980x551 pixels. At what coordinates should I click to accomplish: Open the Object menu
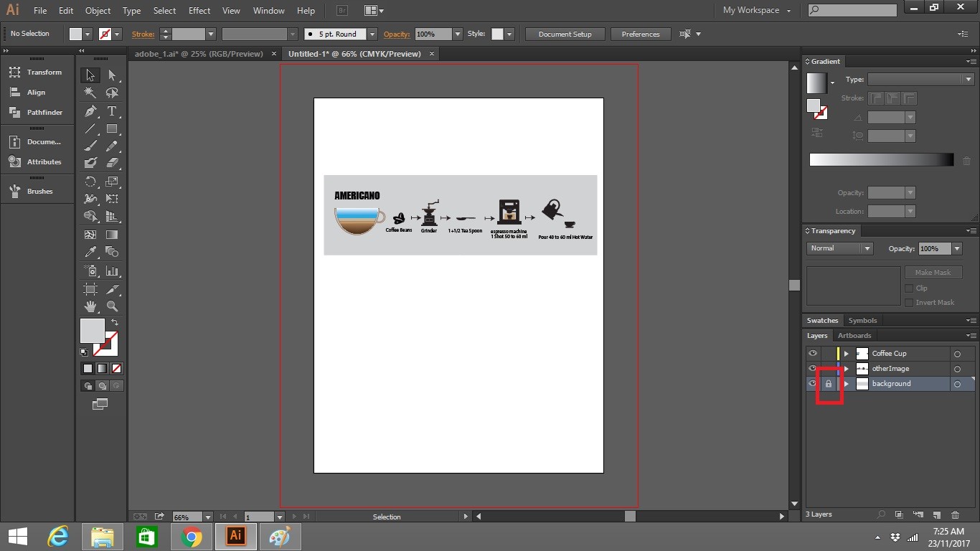(x=98, y=11)
